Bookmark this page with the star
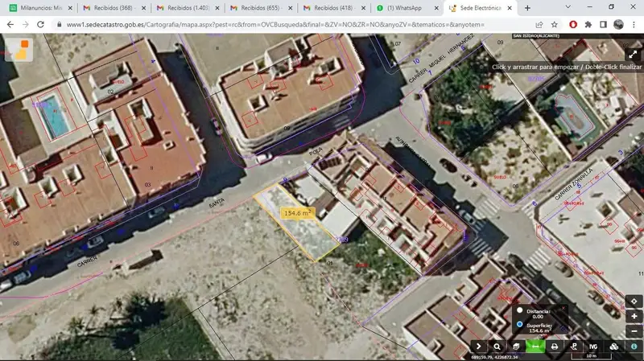The width and height of the screenshot is (644, 361). point(555,25)
